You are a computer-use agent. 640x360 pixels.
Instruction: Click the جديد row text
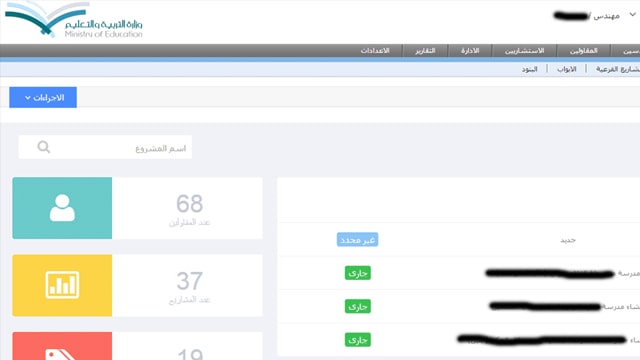[568, 240]
